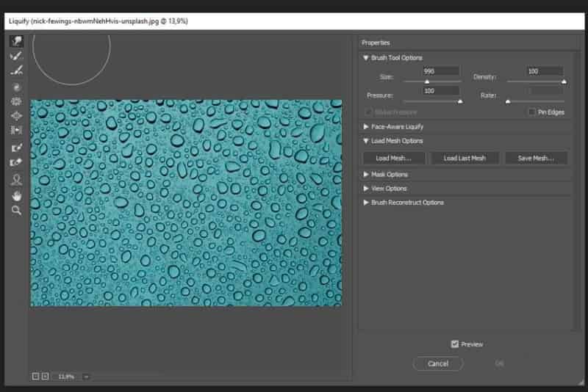This screenshot has height=392, width=588.
Task: Click the Properties panel heading
Action: (376, 43)
